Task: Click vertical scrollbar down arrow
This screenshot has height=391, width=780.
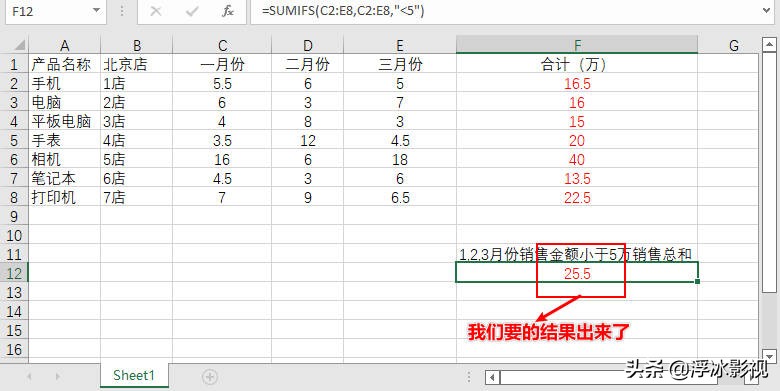Action: (769, 356)
